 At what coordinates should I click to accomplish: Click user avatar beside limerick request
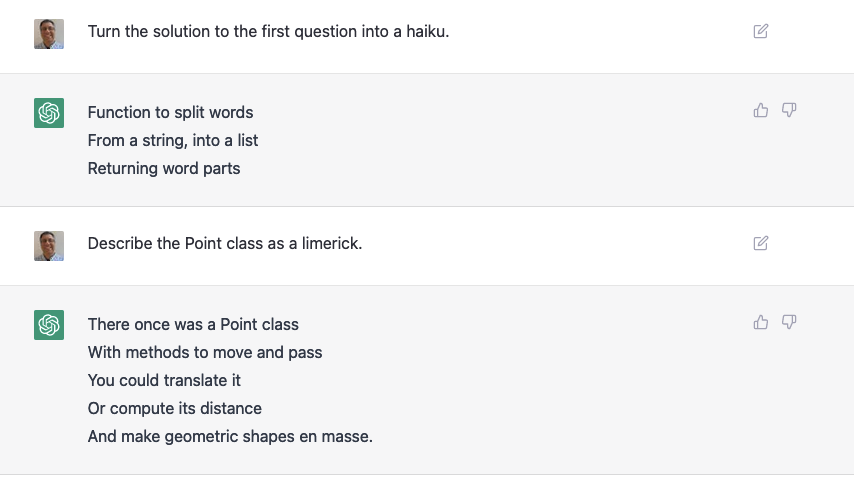pos(49,246)
